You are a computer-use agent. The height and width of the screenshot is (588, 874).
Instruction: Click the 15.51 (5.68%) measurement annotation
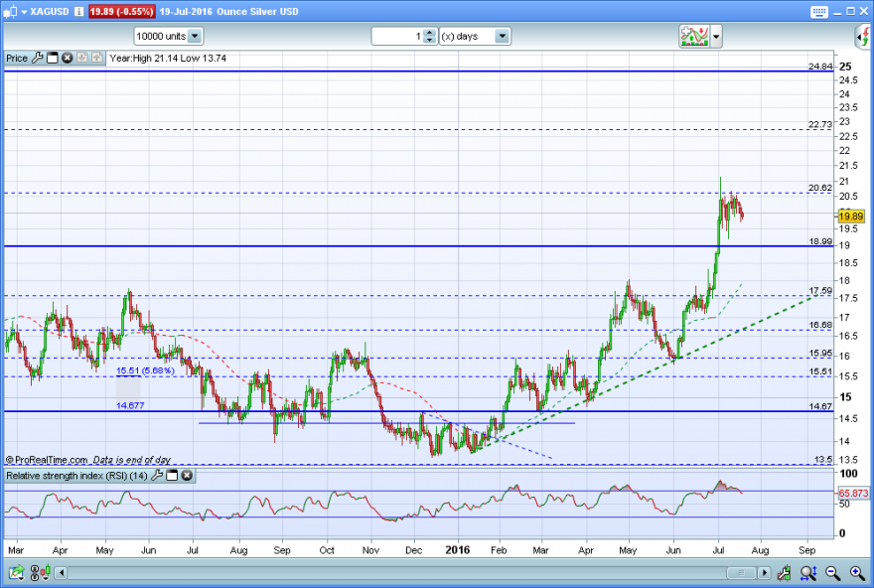click(x=145, y=370)
